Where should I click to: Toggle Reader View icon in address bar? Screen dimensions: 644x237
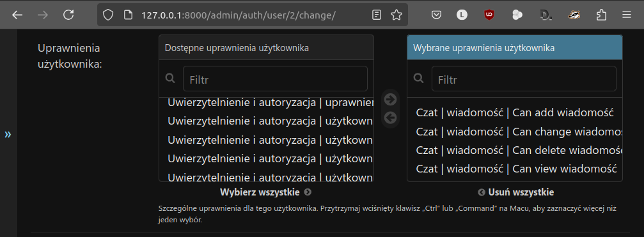(x=376, y=15)
